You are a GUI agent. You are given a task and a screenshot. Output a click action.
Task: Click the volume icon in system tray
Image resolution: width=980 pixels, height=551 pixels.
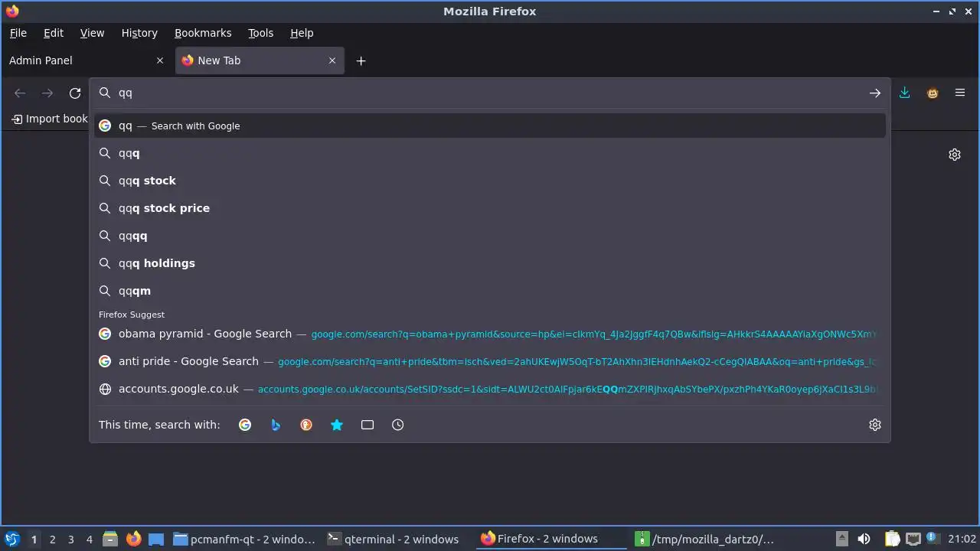(x=864, y=539)
